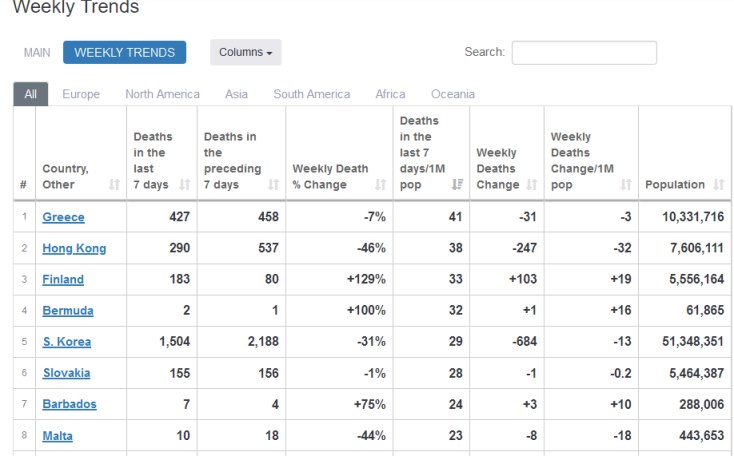This screenshot has height=456, width=734.
Task: Show South America countries only
Action: [x=312, y=94]
